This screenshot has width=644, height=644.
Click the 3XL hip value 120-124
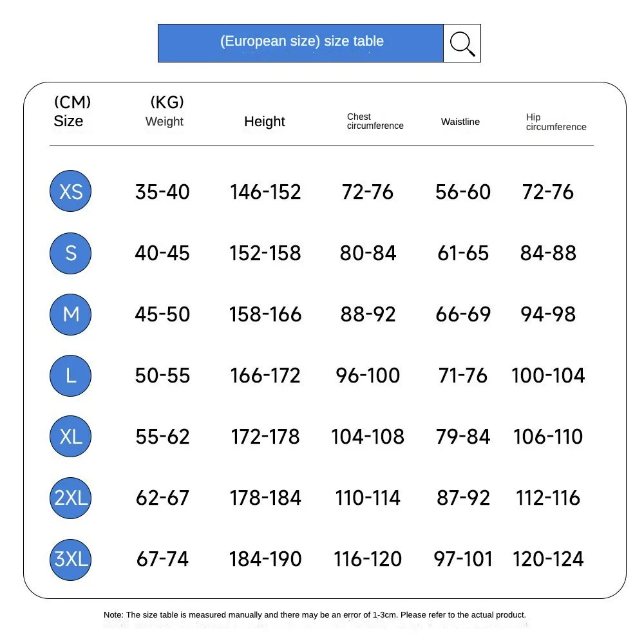pos(548,559)
